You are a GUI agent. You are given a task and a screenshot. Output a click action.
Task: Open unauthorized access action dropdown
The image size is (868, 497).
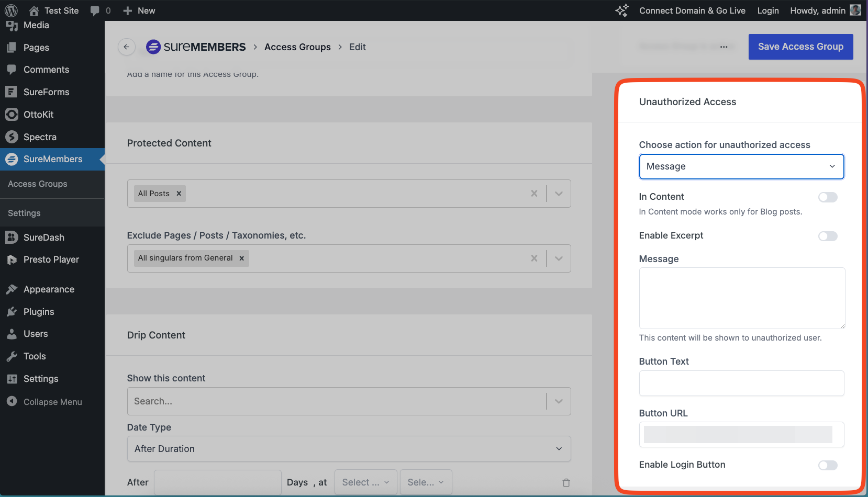click(x=741, y=166)
